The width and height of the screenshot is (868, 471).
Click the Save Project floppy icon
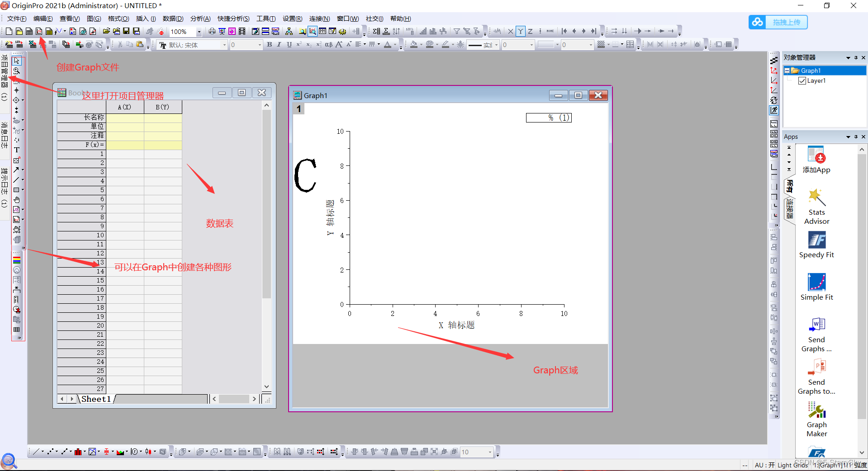pyautogui.click(x=126, y=31)
